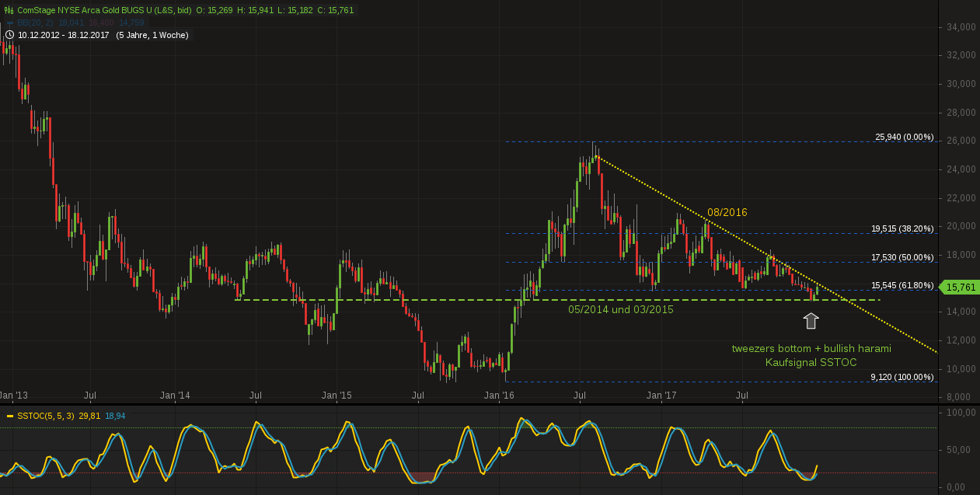Click the Kaufsignal SSTOC annotation text

coord(811,362)
